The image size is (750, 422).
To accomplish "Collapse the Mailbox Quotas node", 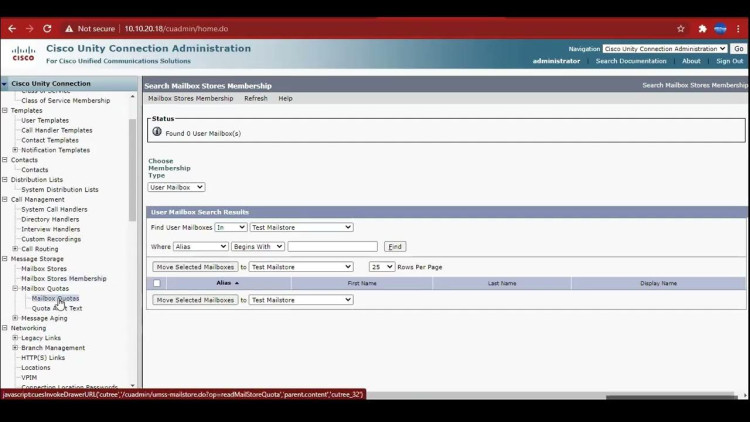I will click(15, 289).
